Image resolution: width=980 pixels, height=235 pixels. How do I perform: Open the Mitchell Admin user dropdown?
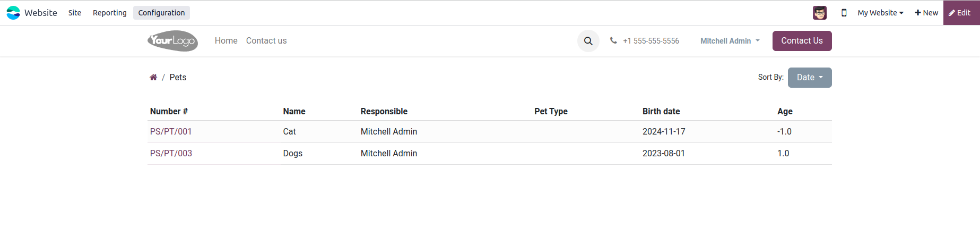[x=730, y=41]
